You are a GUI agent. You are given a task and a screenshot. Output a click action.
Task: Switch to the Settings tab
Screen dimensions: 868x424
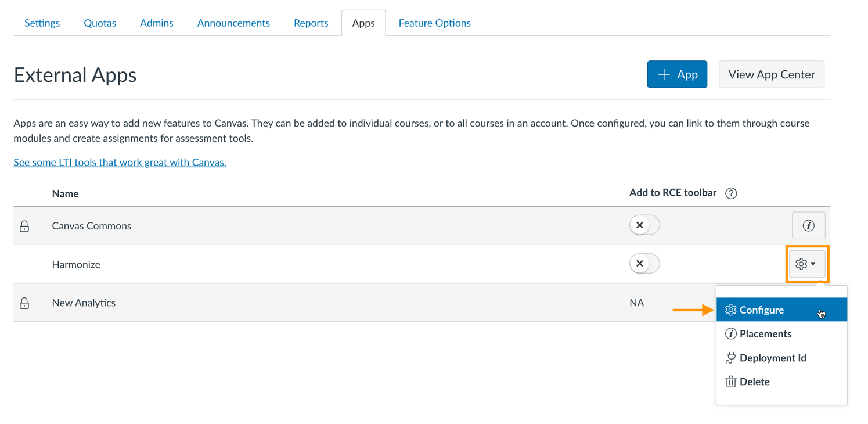(x=42, y=23)
